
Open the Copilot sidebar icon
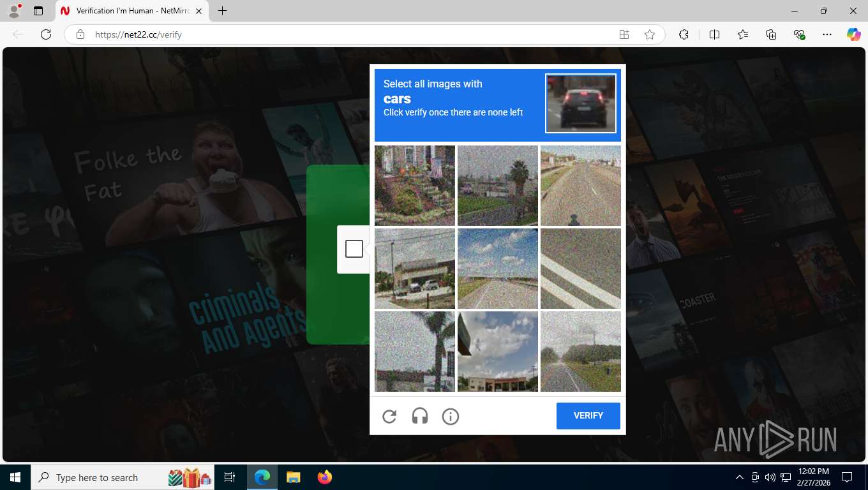pos(854,34)
